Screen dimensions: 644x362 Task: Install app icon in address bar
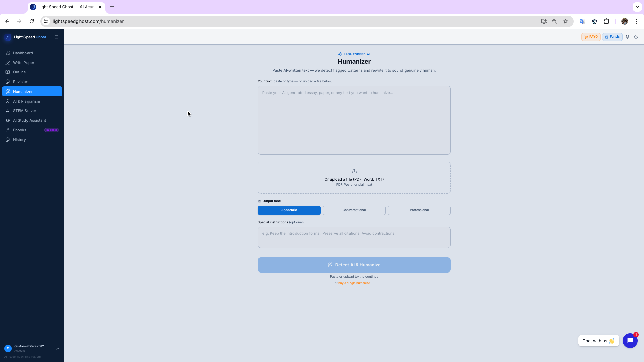tap(544, 21)
